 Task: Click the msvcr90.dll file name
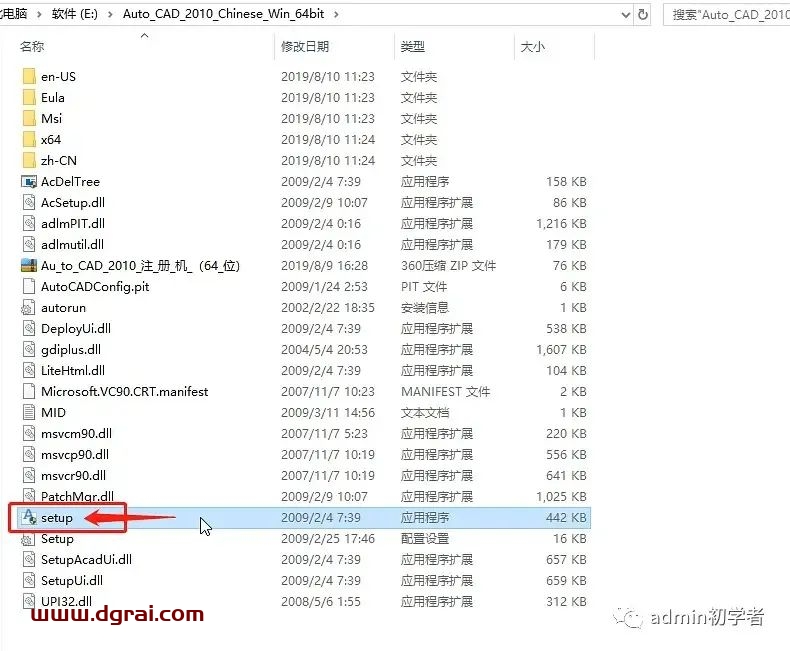74,476
